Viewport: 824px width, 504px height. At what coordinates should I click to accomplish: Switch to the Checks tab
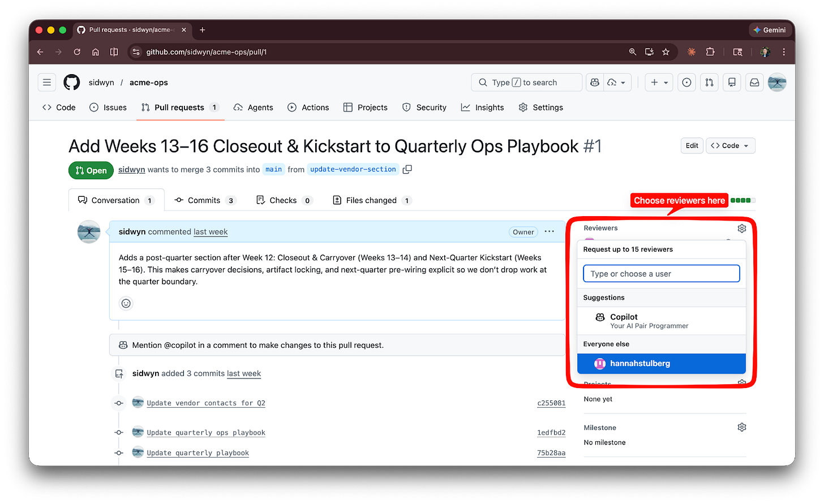284,200
